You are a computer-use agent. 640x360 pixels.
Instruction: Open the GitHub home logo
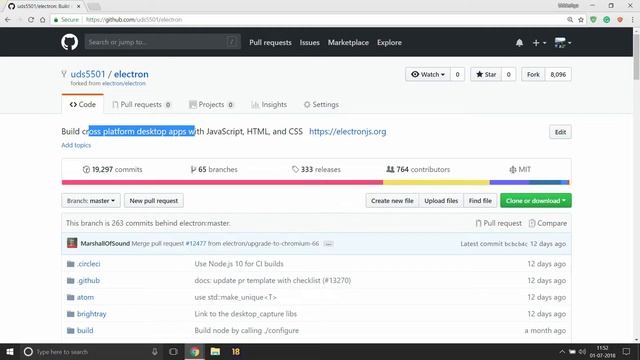pyautogui.click(x=69, y=42)
